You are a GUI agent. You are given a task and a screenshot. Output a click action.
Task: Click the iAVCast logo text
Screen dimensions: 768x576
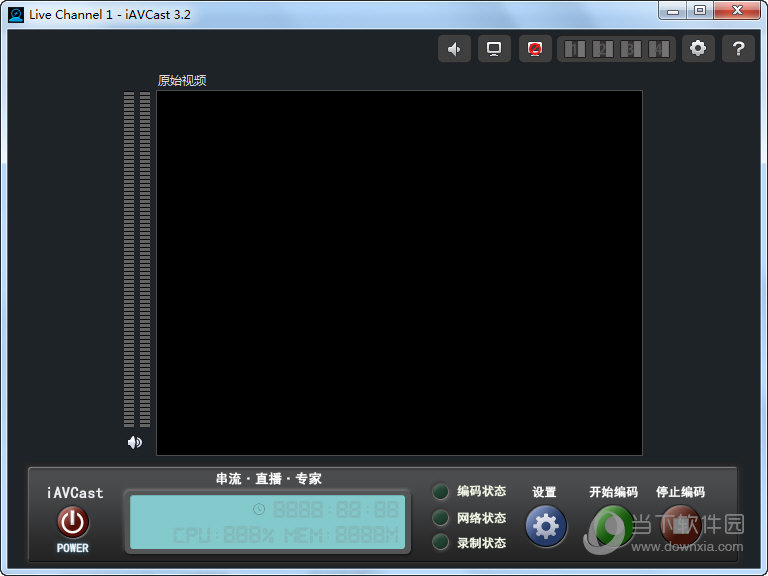click(75, 493)
